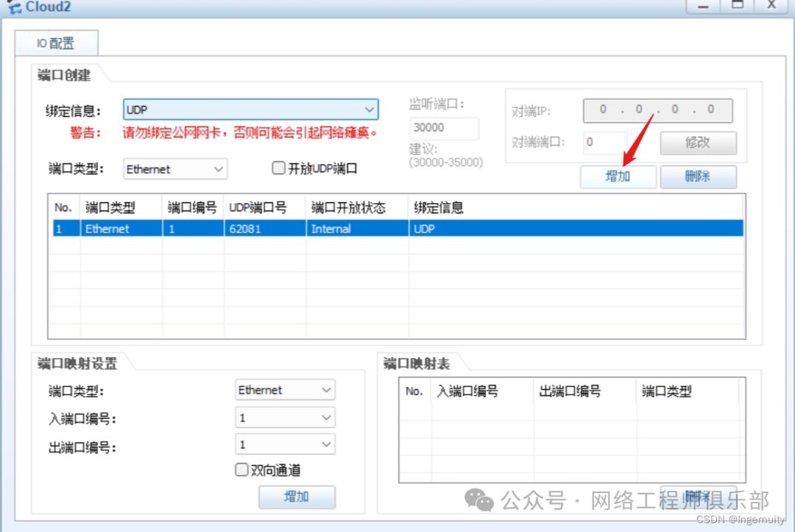Click the UDP binding info cell in row 1
The height and width of the screenshot is (532, 795).
tap(576, 229)
